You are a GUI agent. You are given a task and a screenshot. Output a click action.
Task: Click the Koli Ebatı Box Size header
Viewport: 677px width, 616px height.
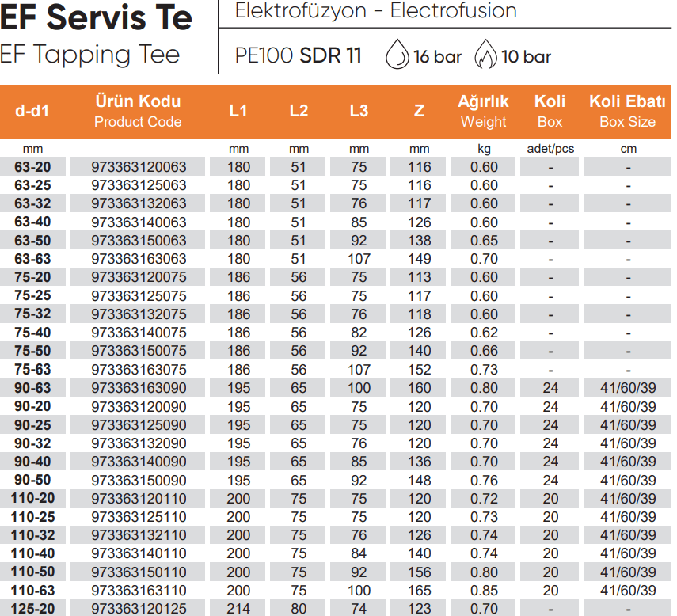(627, 111)
